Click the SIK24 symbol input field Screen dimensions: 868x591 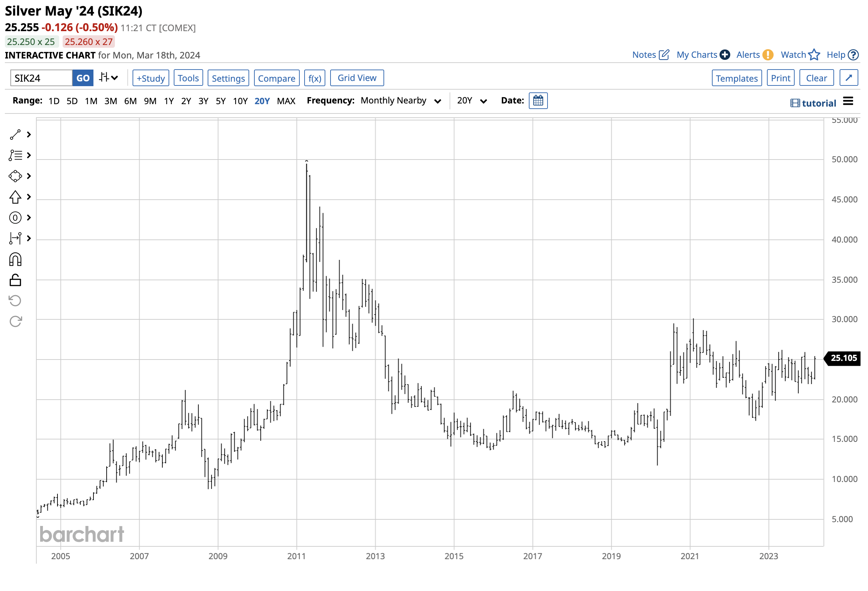(41, 78)
